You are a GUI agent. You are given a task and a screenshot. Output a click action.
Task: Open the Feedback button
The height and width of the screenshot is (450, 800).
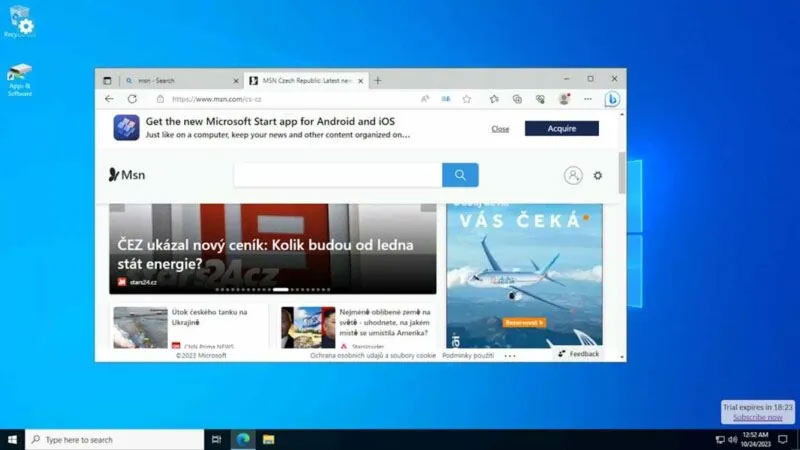click(x=579, y=354)
